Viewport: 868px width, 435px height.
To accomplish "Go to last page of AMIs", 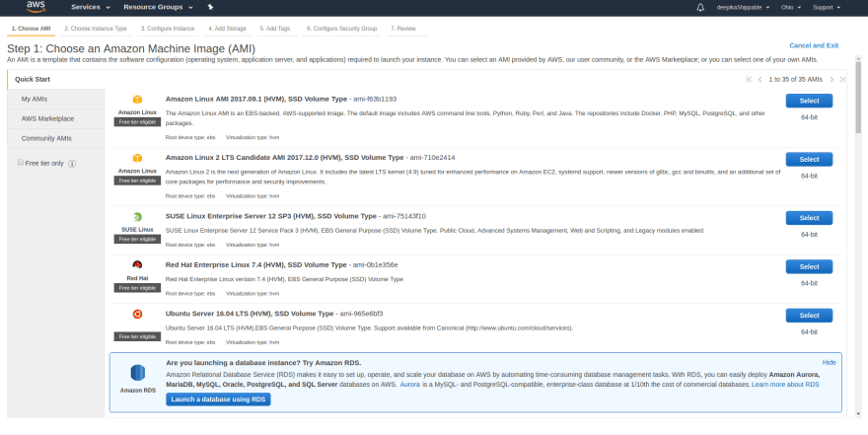I will coord(842,80).
